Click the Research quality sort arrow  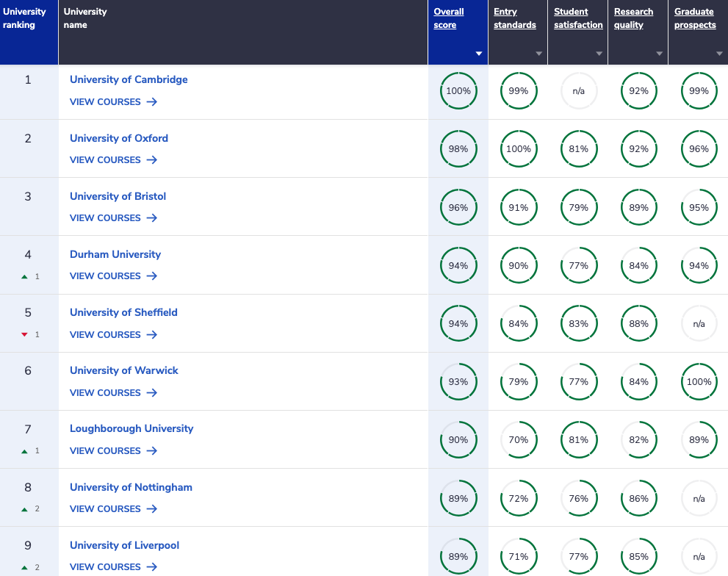tap(659, 54)
